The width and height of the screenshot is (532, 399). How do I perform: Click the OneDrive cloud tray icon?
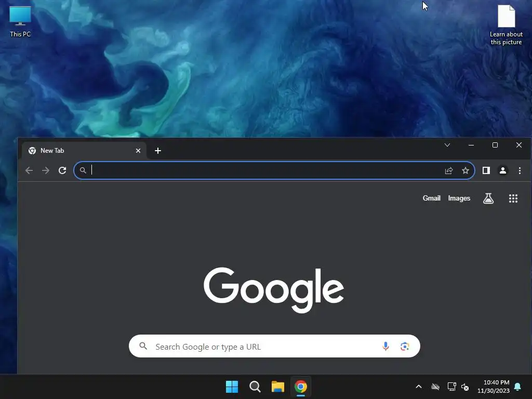[x=435, y=387]
